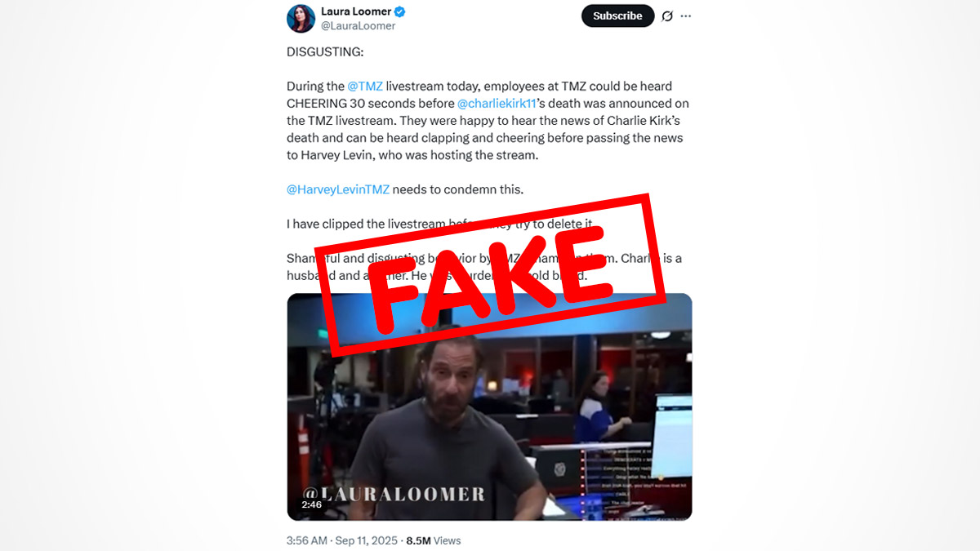Image resolution: width=980 pixels, height=551 pixels.
Task: Click the blue verified badge
Action: pos(400,11)
